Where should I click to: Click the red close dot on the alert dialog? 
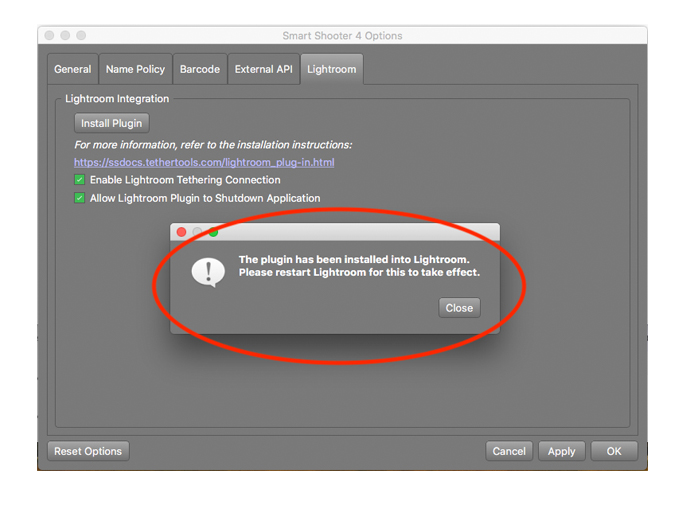(x=182, y=232)
